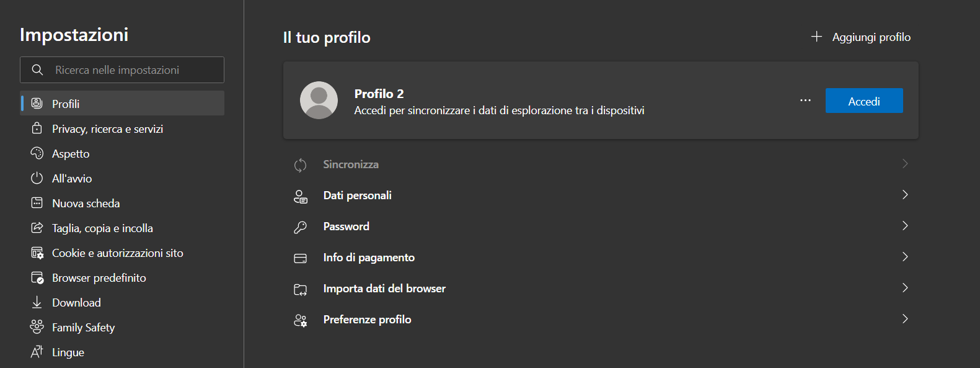Viewport: 980px width, 368px height.
Task: Click the Download arrow icon
Action: pyautogui.click(x=37, y=302)
